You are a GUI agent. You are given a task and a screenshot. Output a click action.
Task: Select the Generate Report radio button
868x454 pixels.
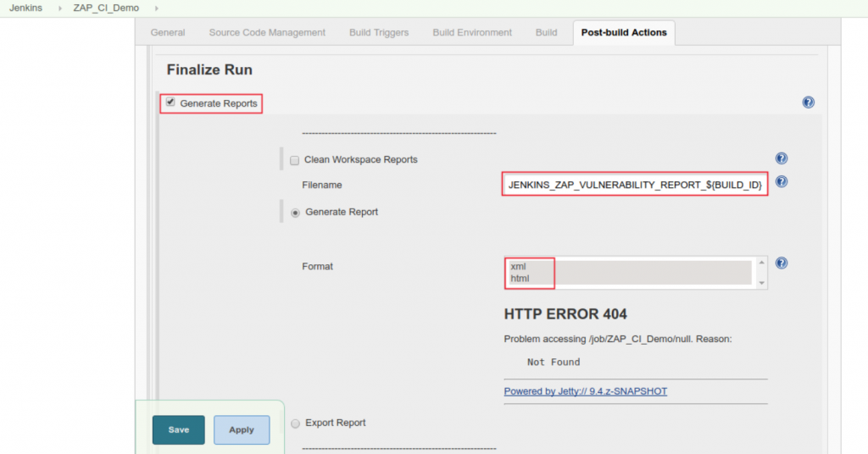(295, 213)
